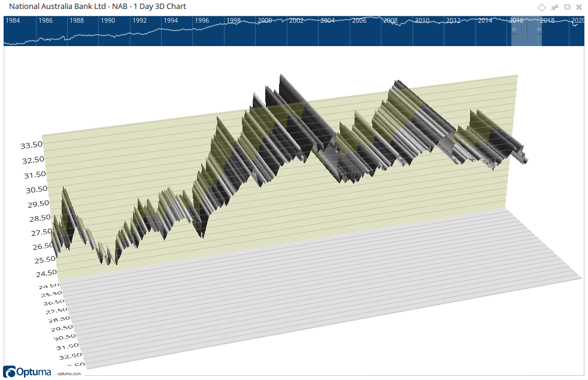
Task: Click the 24.50 label on the vertical price axis
Action: coord(47,273)
